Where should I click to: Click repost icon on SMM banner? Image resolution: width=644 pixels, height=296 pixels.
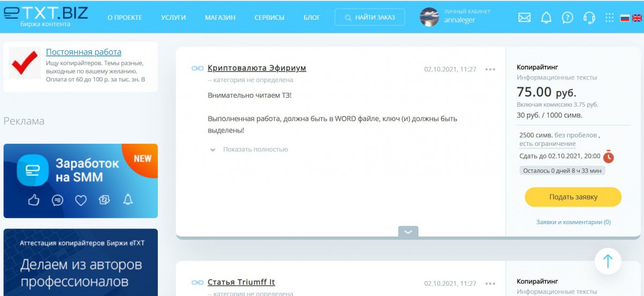[104, 200]
